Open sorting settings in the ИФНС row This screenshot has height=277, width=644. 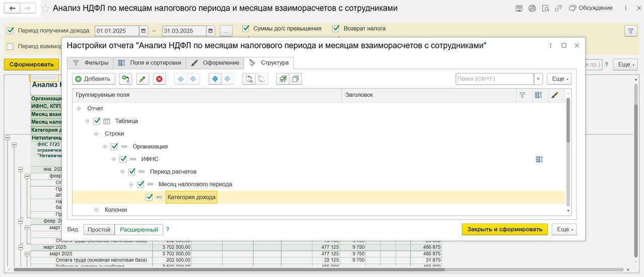point(539,159)
